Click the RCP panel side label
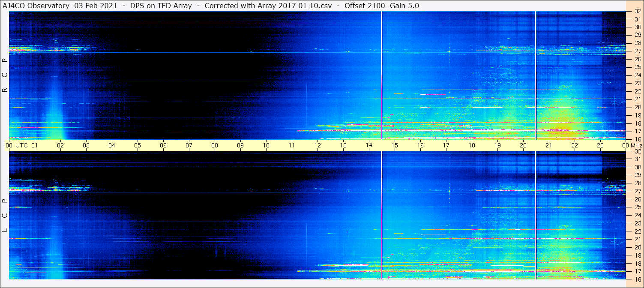 tap(5, 75)
